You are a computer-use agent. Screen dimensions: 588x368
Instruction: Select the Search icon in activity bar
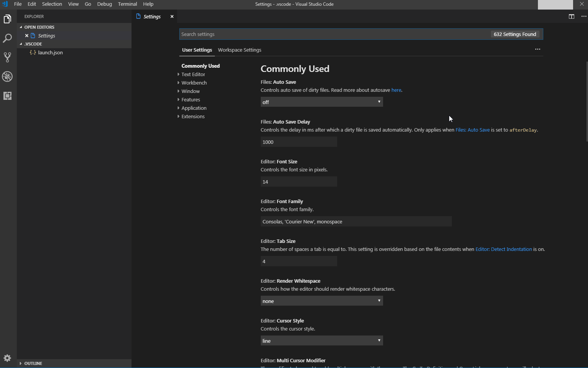coord(7,38)
